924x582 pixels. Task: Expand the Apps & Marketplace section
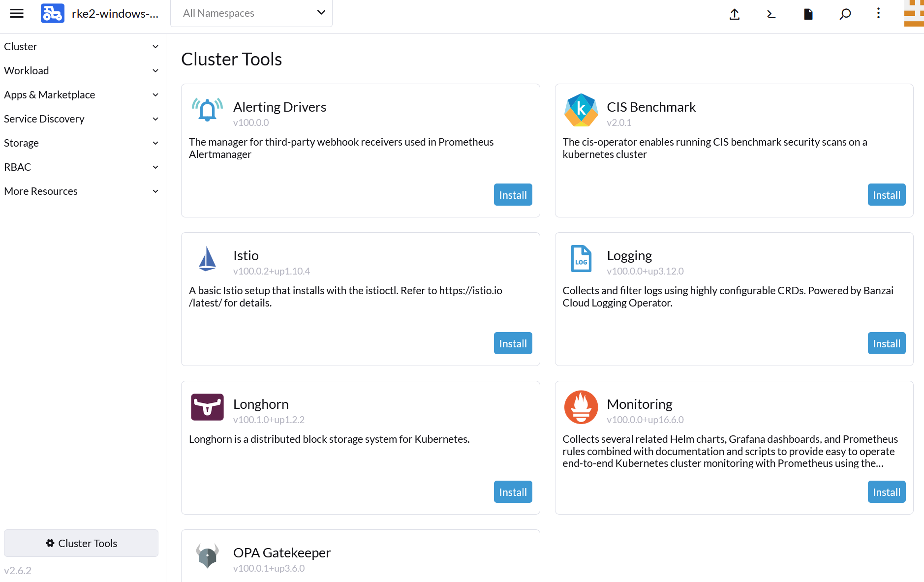49,94
